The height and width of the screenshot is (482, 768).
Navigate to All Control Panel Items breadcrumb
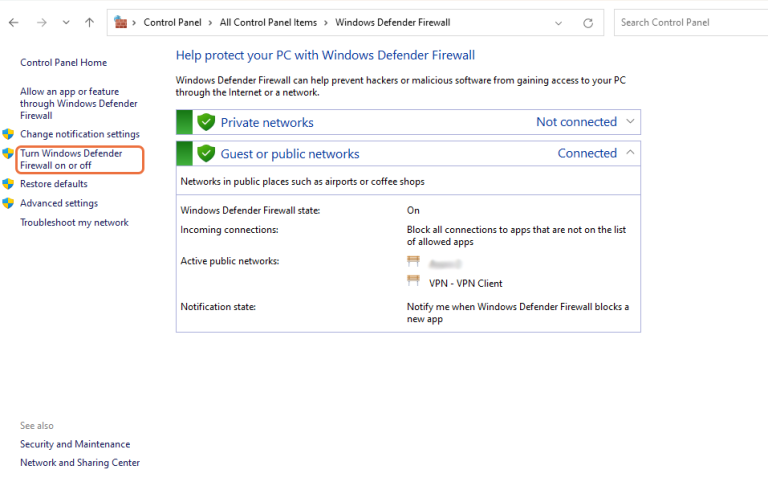pos(269,22)
